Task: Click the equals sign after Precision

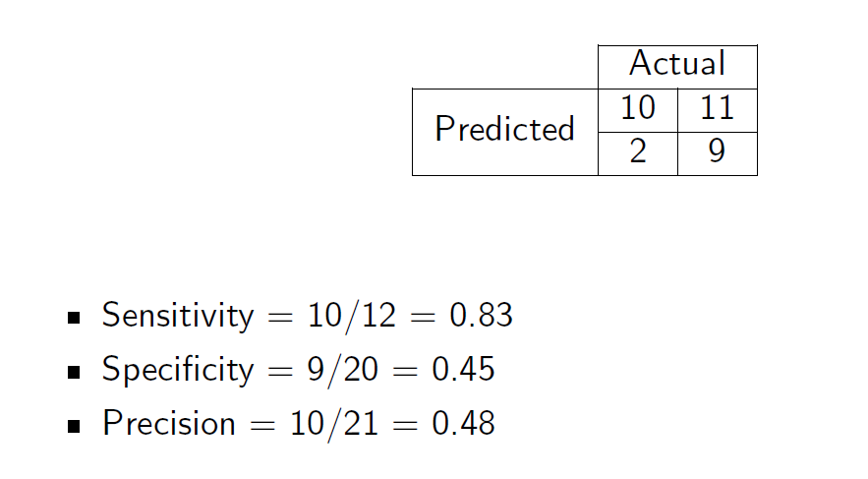Action: tap(262, 426)
